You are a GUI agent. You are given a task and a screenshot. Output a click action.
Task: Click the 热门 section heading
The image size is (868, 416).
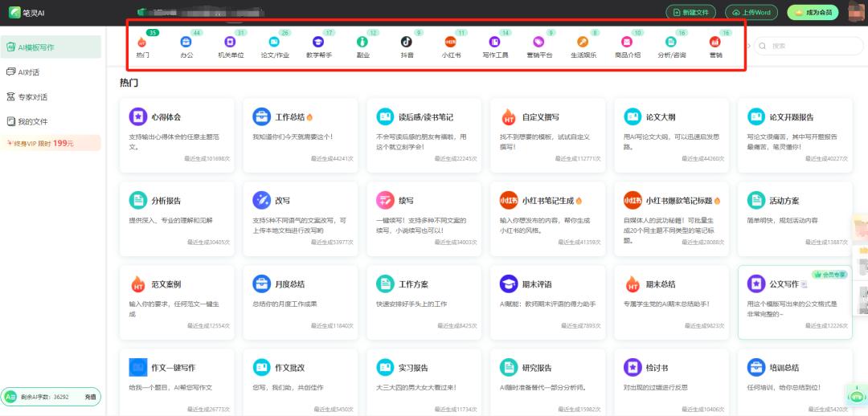click(129, 83)
